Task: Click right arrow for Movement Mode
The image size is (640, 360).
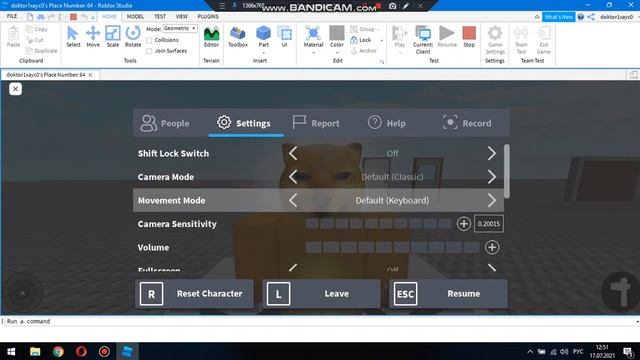Action: [x=491, y=200]
